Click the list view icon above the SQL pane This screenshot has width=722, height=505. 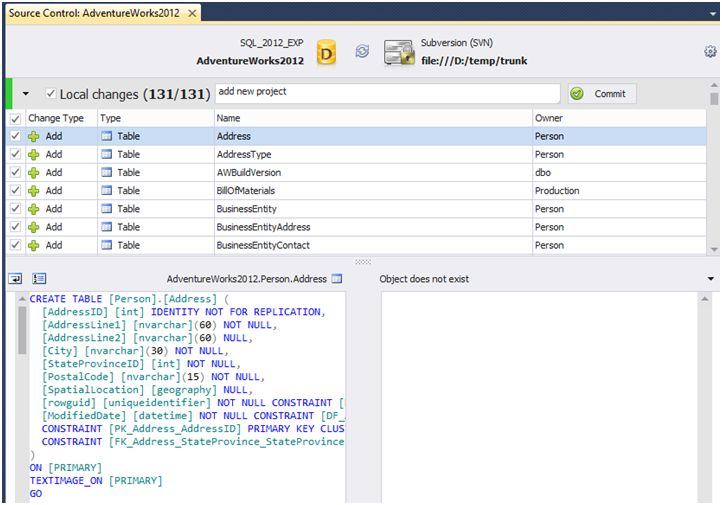point(39,279)
